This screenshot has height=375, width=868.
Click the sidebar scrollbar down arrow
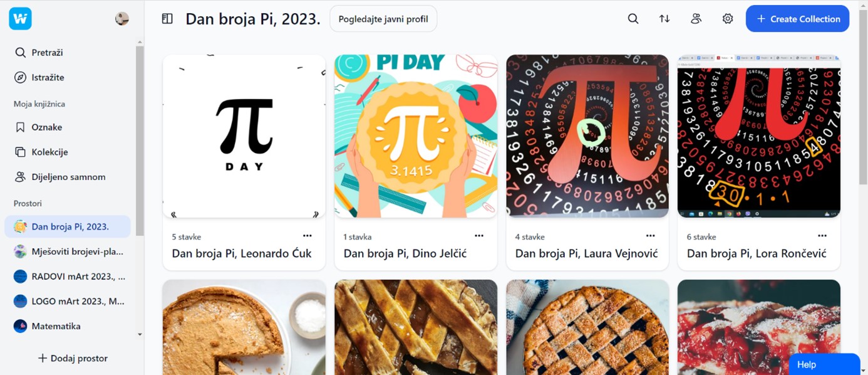click(x=140, y=335)
